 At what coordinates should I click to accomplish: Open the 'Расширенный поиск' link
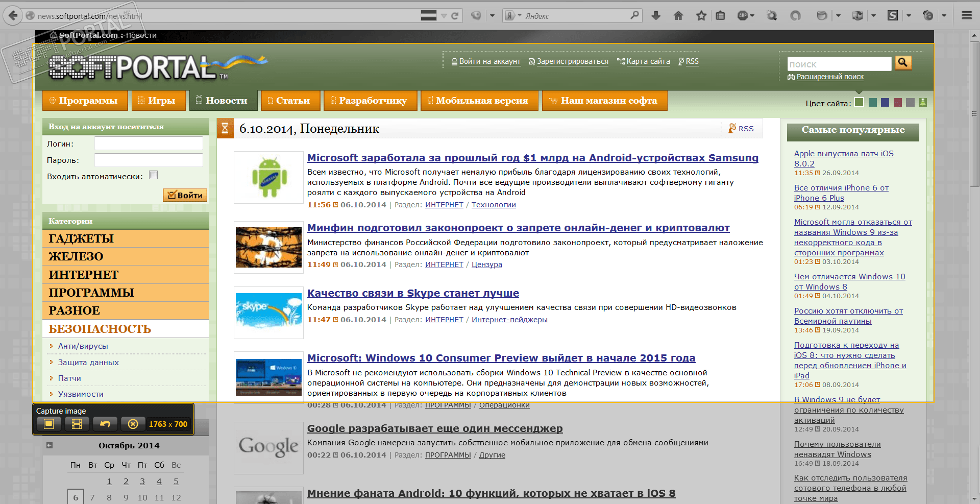pyautogui.click(x=830, y=77)
